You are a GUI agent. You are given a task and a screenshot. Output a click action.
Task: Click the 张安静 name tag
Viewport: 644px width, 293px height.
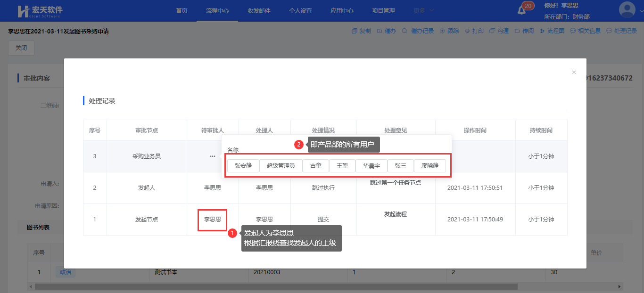click(x=243, y=166)
